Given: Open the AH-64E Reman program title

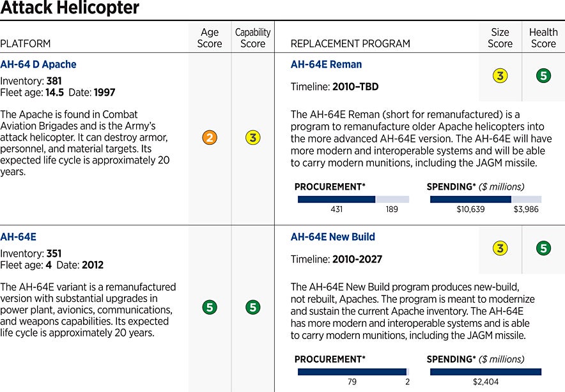Looking at the screenshot, I should click(326, 64).
